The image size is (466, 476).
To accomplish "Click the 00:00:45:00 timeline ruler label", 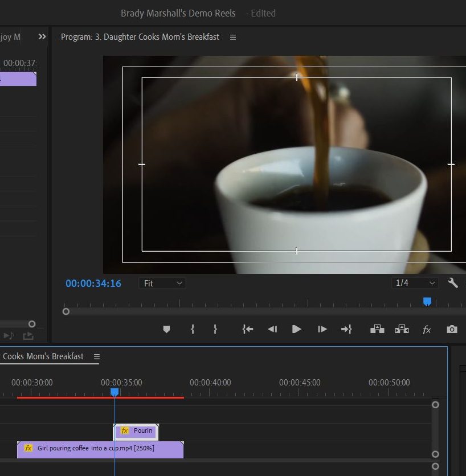I will (x=300, y=383).
